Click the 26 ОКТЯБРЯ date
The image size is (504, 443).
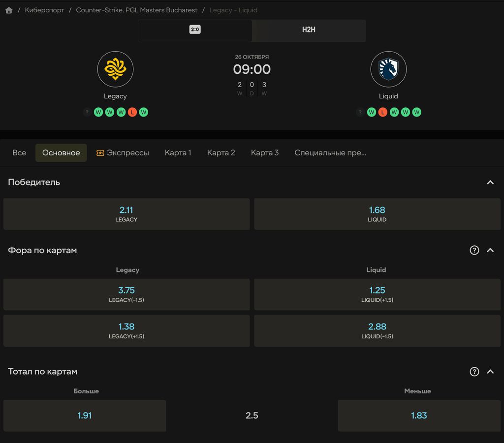pos(252,57)
